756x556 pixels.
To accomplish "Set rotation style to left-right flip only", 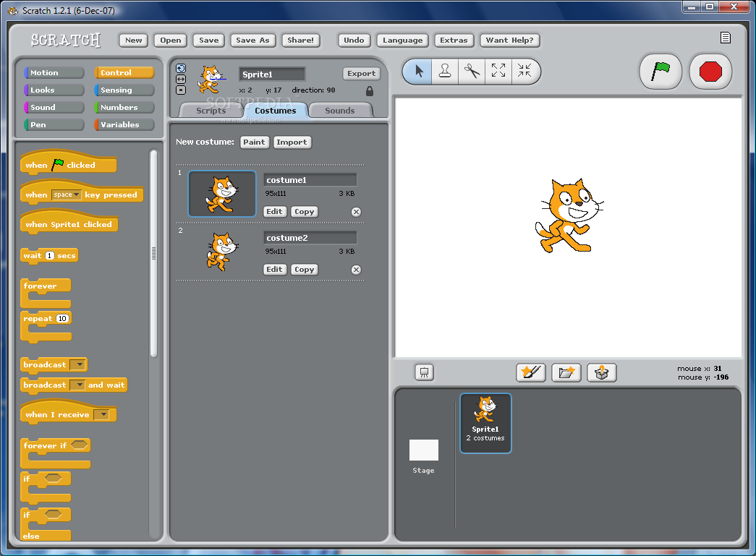I will [x=181, y=79].
